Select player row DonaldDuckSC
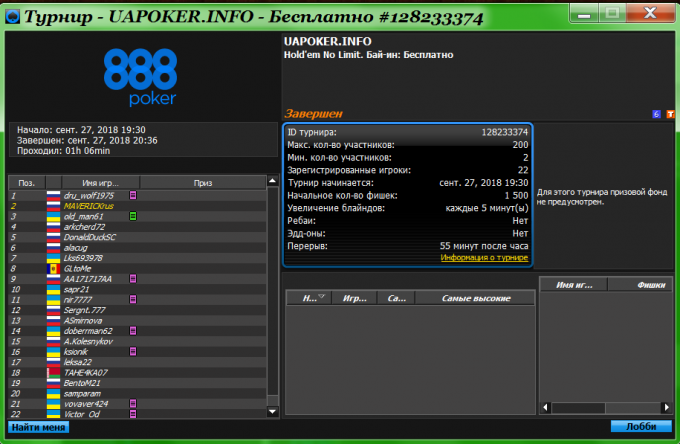Viewport: 680px width, 444px height. [x=137, y=237]
